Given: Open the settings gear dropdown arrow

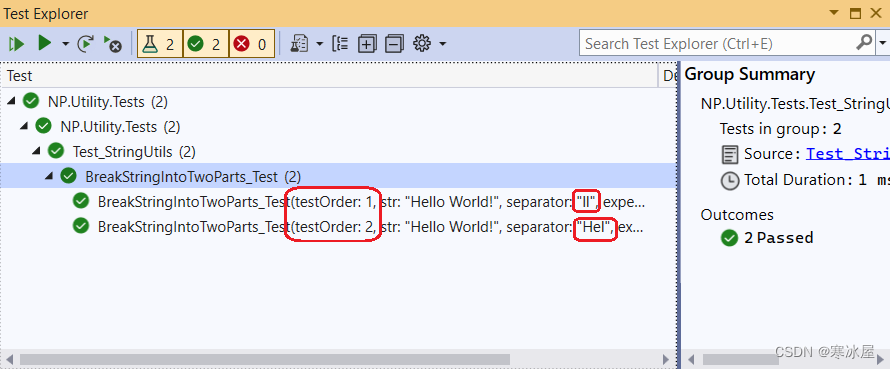Looking at the screenshot, I should click(x=443, y=44).
